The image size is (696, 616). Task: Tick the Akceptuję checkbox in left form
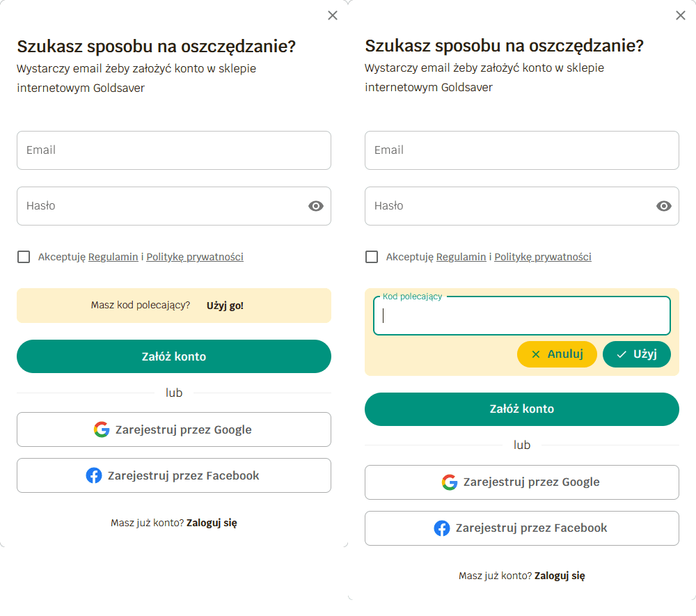(24, 257)
